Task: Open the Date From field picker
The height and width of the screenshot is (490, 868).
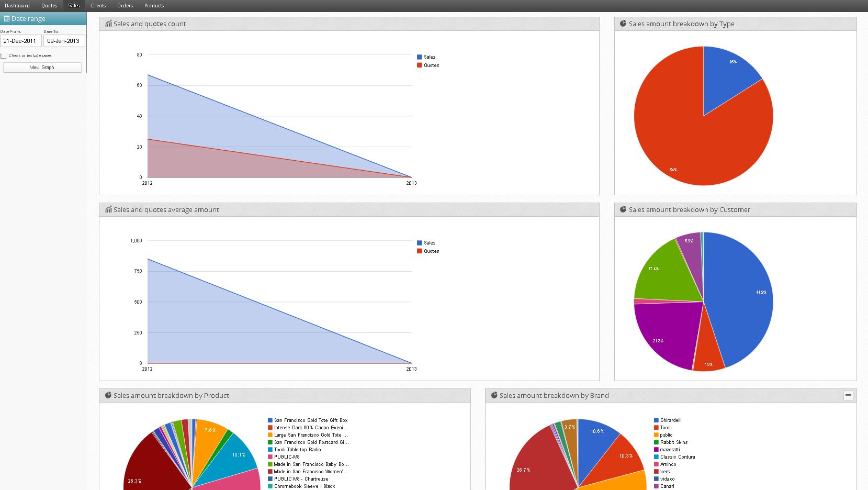Action: (x=20, y=41)
